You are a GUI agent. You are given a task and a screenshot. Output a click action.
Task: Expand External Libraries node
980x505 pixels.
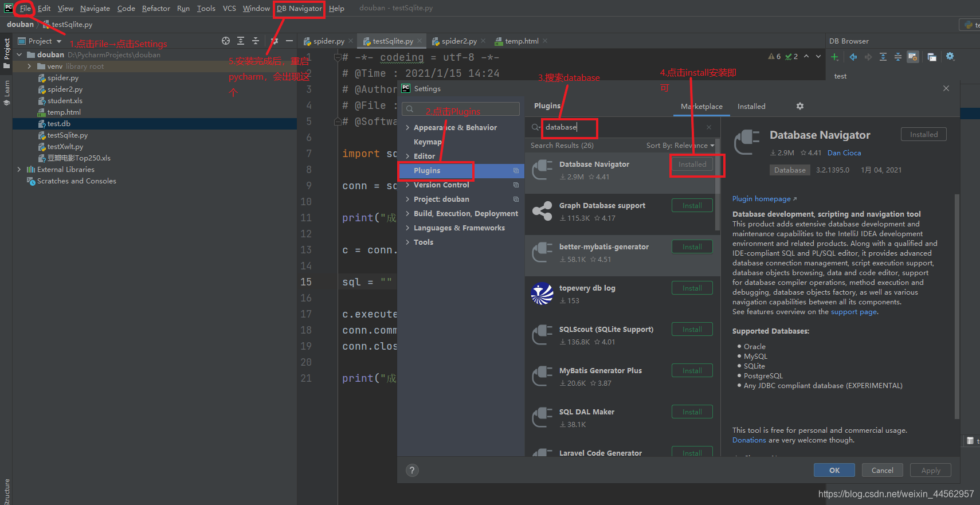(19, 169)
